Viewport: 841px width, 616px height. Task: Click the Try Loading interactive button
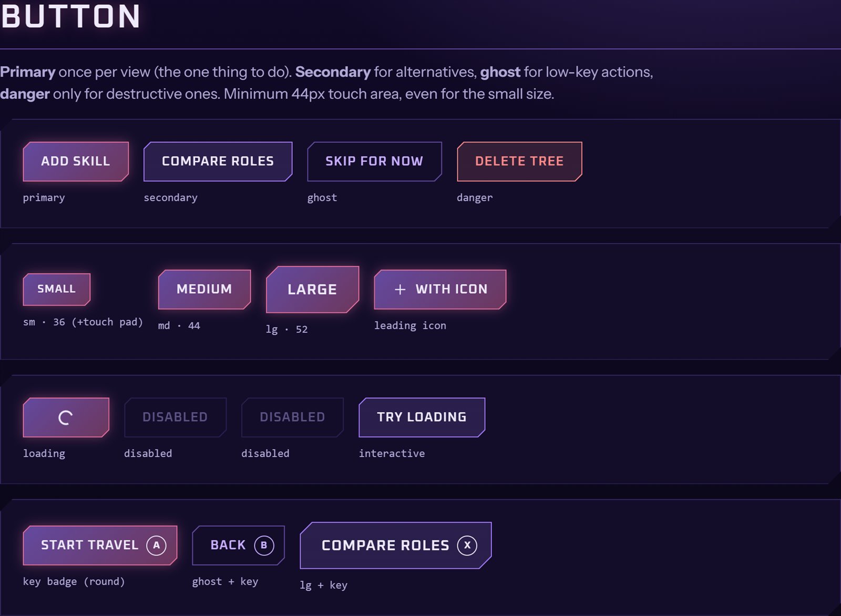422,417
